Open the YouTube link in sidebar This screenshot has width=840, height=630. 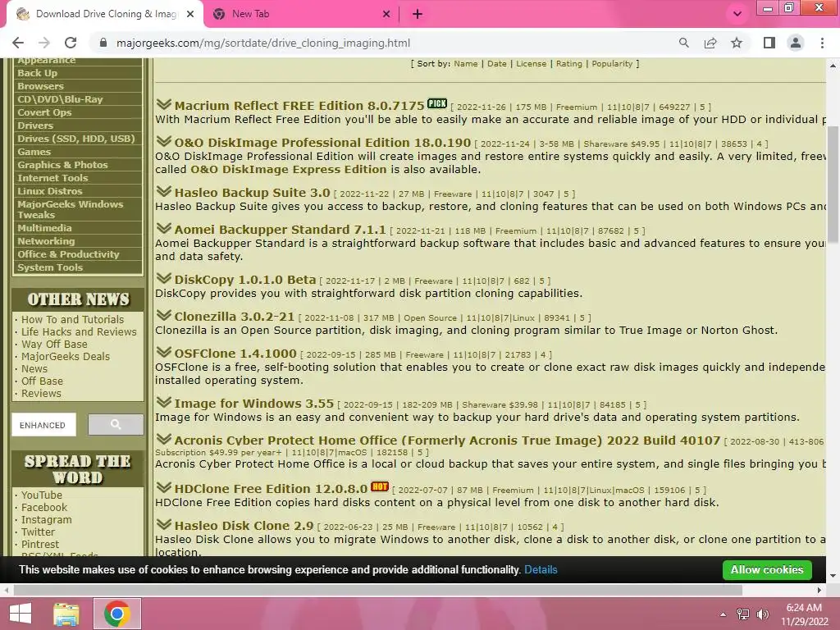coord(41,495)
